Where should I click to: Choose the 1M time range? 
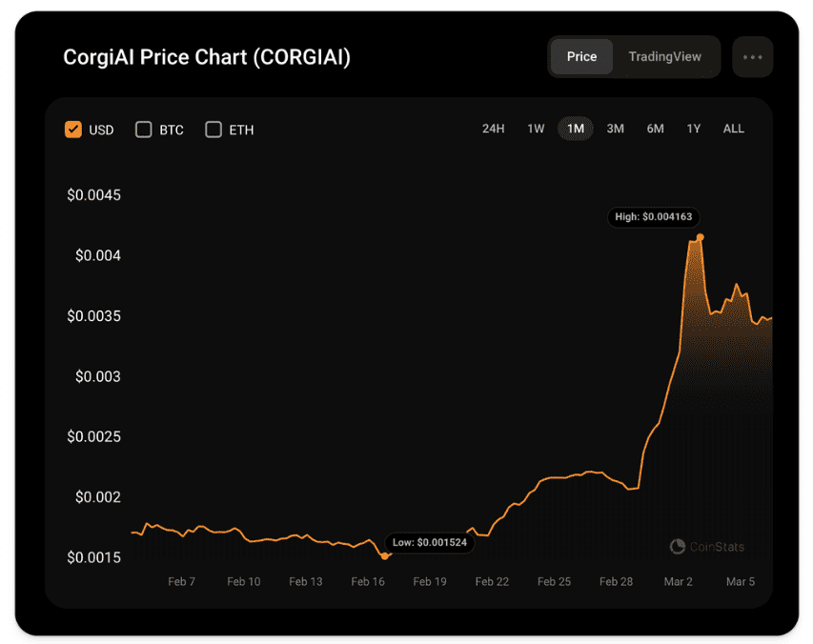pyautogui.click(x=576, y=129)
